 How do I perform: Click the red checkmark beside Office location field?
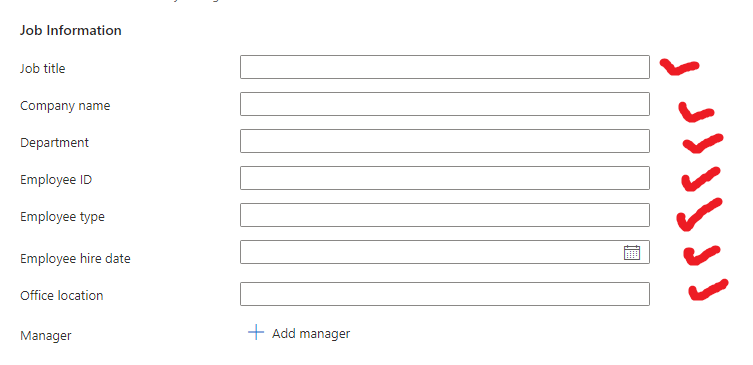pos(708,290)
